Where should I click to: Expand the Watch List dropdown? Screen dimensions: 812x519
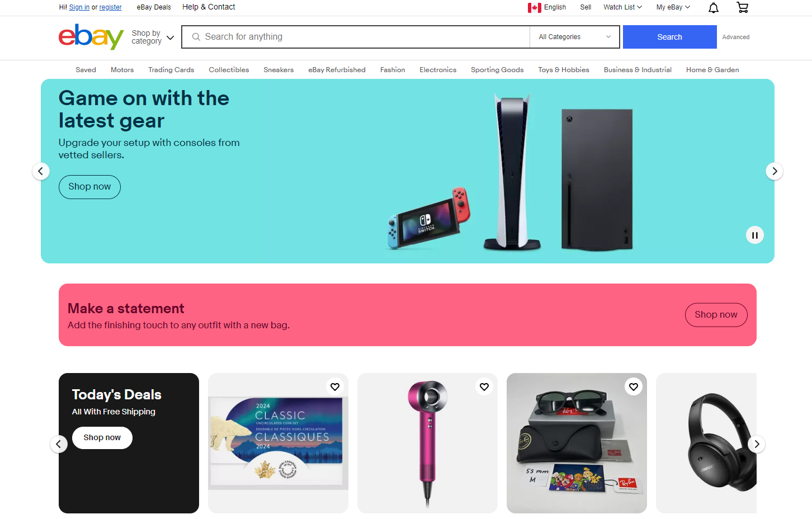(x=622, y=7)
